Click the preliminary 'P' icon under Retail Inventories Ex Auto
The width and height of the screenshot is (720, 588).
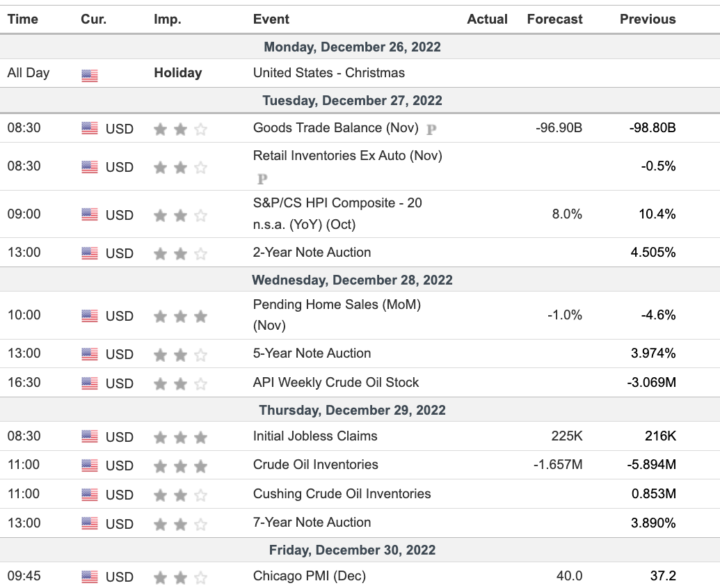coord(262,179)
